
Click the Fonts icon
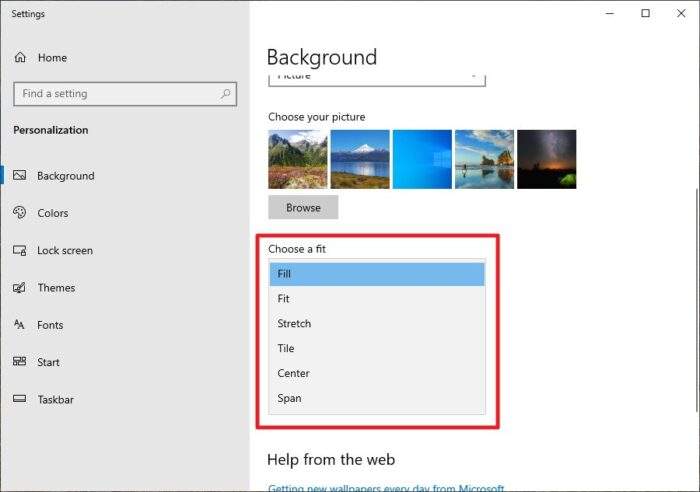[19, 324]
